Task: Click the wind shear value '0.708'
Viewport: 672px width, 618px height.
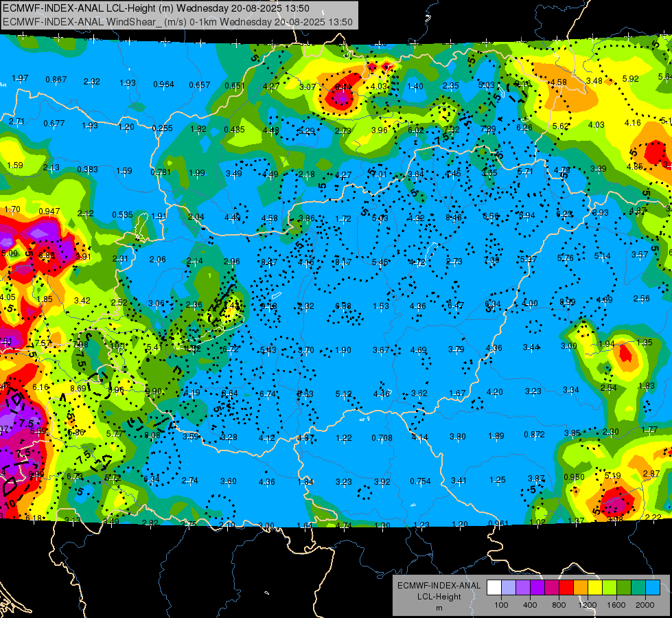Action: coord(382,438)
